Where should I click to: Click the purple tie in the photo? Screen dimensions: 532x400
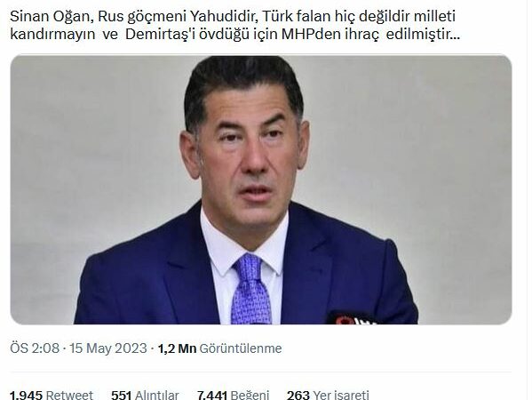[x=251, y=289]
